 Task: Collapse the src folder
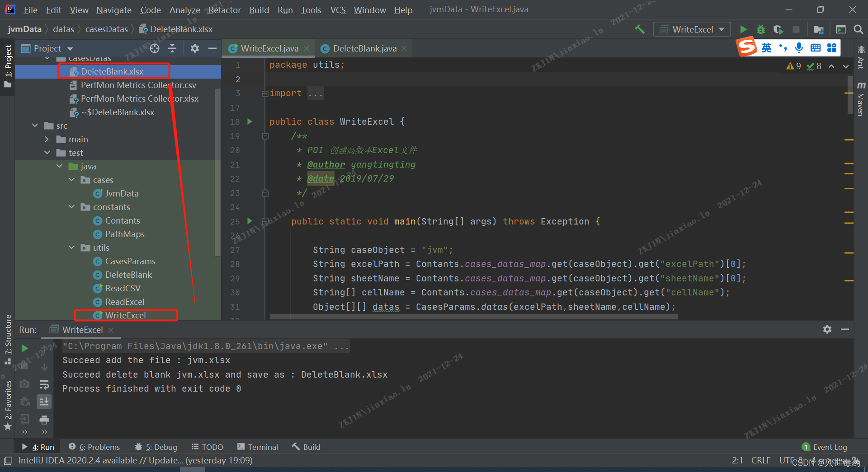point(35,126)
